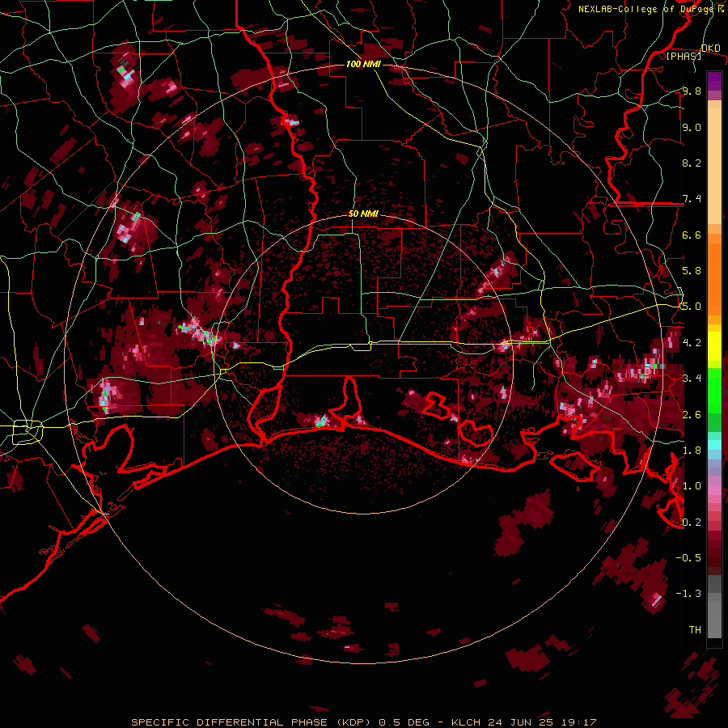Pick the bright green segment of the color bar

tap(714, 390)
